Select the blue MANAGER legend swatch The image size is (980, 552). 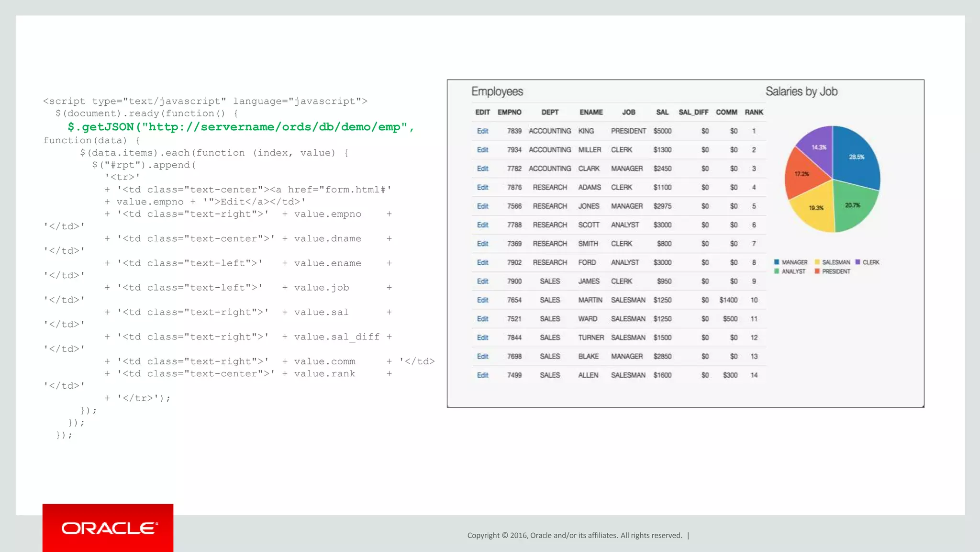(777, 262)
